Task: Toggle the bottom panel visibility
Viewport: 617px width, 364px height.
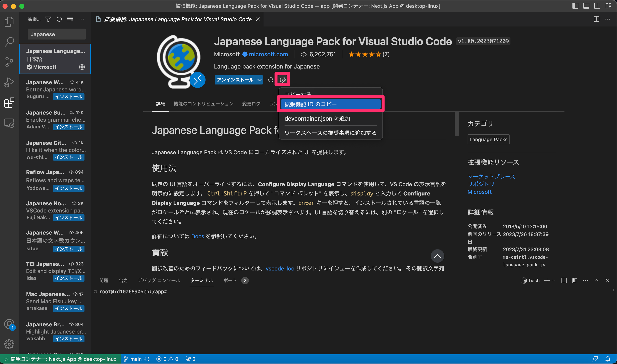Action: coord(586,6)
